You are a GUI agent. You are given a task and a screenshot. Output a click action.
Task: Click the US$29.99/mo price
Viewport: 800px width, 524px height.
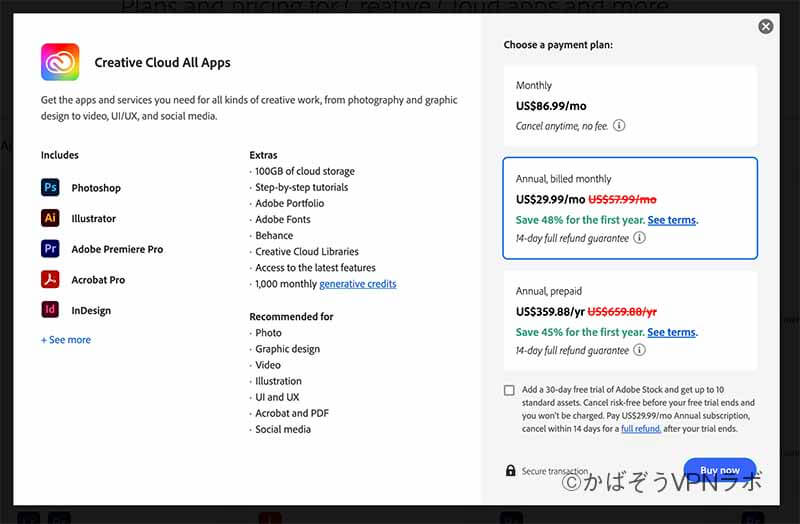(x=551, y=199)
